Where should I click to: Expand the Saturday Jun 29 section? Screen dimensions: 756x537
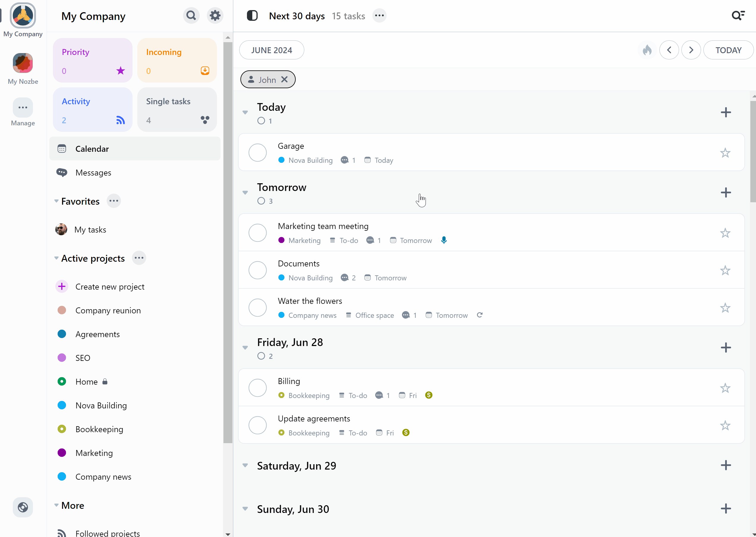(x=245, y=465)
